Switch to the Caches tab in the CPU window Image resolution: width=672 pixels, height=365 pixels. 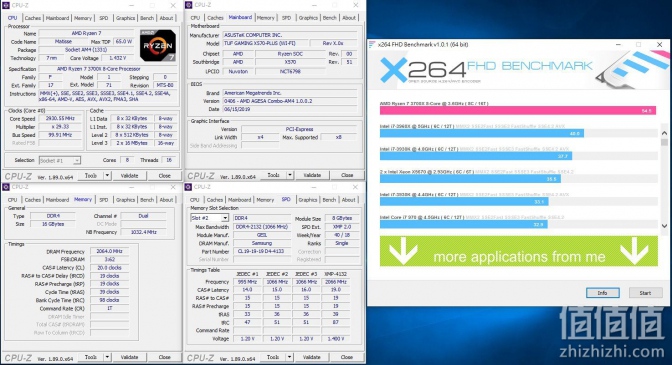tap(33, 18)
